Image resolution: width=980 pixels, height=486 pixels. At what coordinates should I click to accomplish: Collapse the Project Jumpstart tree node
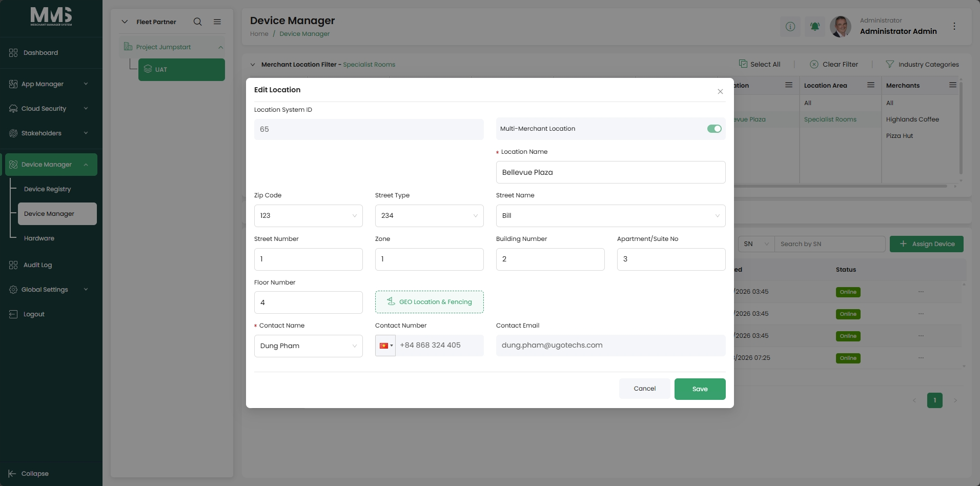[x=221, y=47]
